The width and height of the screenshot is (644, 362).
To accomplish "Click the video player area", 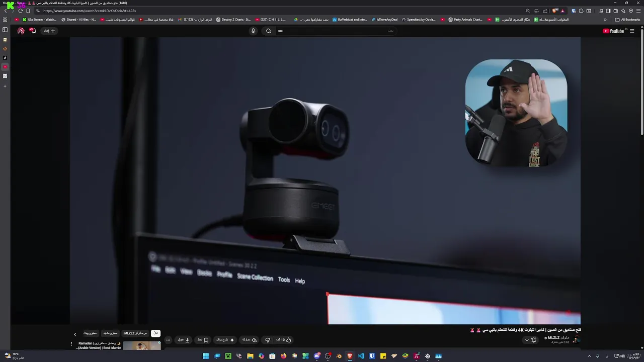I will (325, 181).
